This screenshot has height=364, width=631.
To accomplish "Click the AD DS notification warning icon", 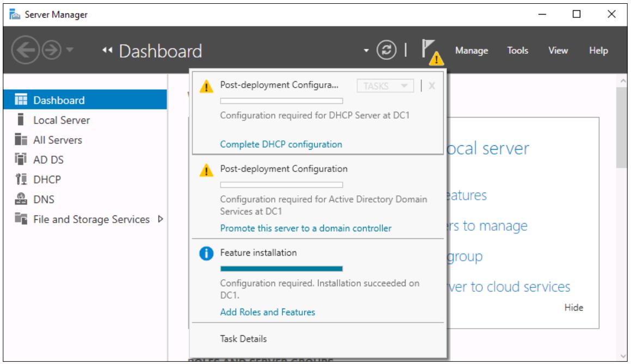I will 206,170.
